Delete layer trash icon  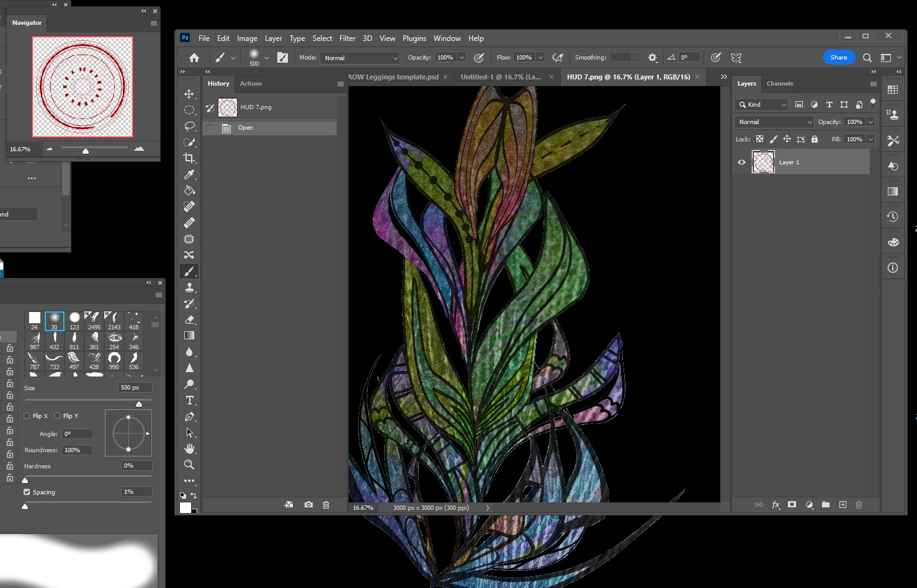[x=859, y=505]
